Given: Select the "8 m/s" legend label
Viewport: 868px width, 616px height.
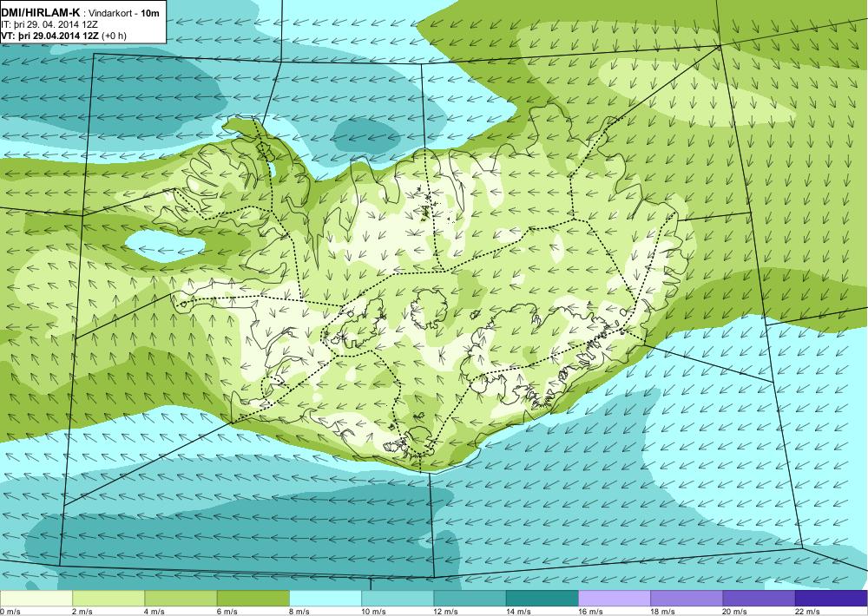Looking at the screenshot, I should click(x=299, y=612).
